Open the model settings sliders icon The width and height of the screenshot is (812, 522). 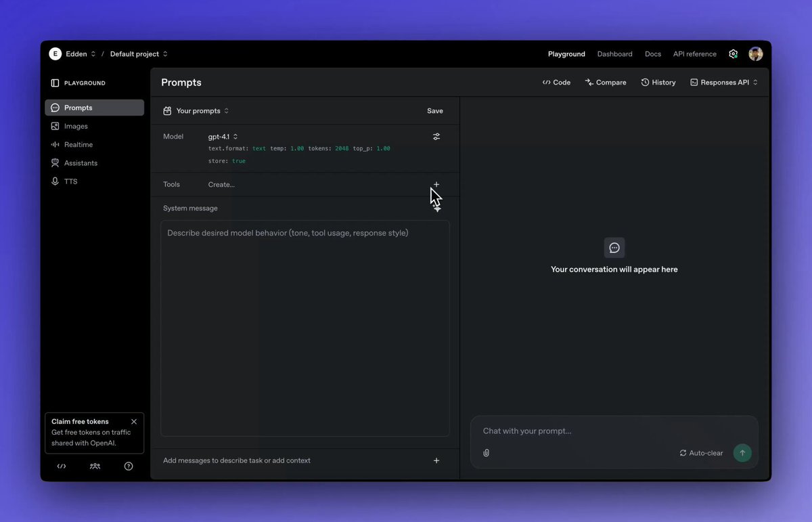coord(436,137)
